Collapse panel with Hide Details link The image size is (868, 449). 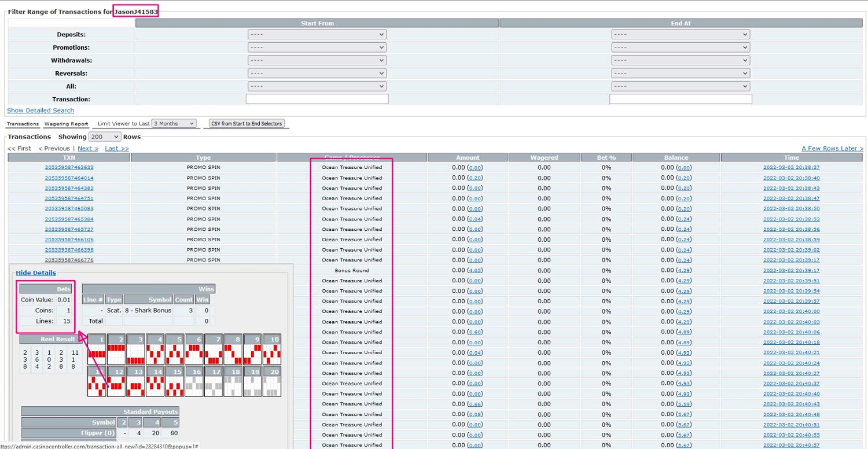[36, 273]
